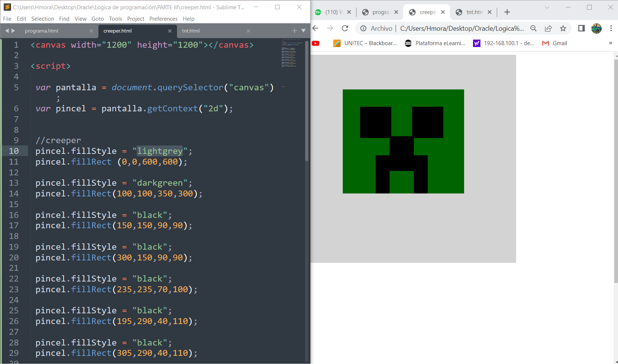618x364 pixels.
Task: Reload the creeper page
Action: click(345, 28)
